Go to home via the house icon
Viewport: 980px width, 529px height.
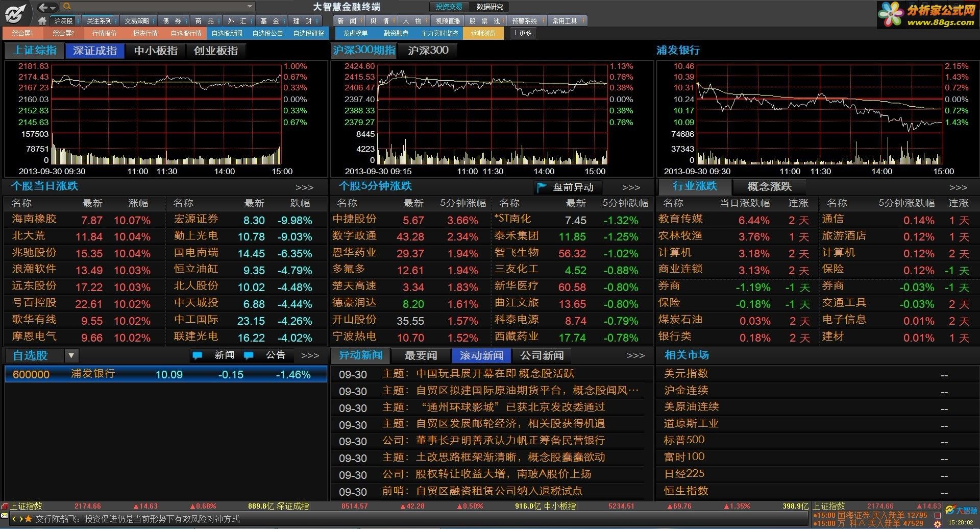coord(43,21)
